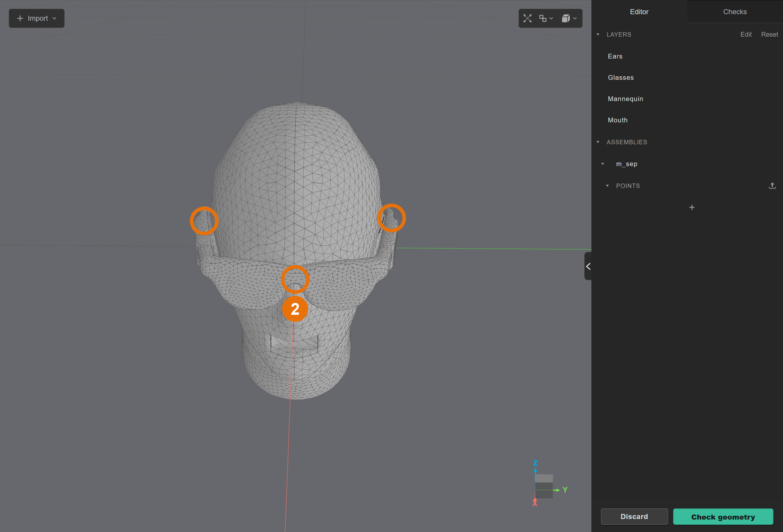This screenshot has width=783, height=532.
Task: Open the view cube render mode dropdown
Action: (x=569, y=18)
